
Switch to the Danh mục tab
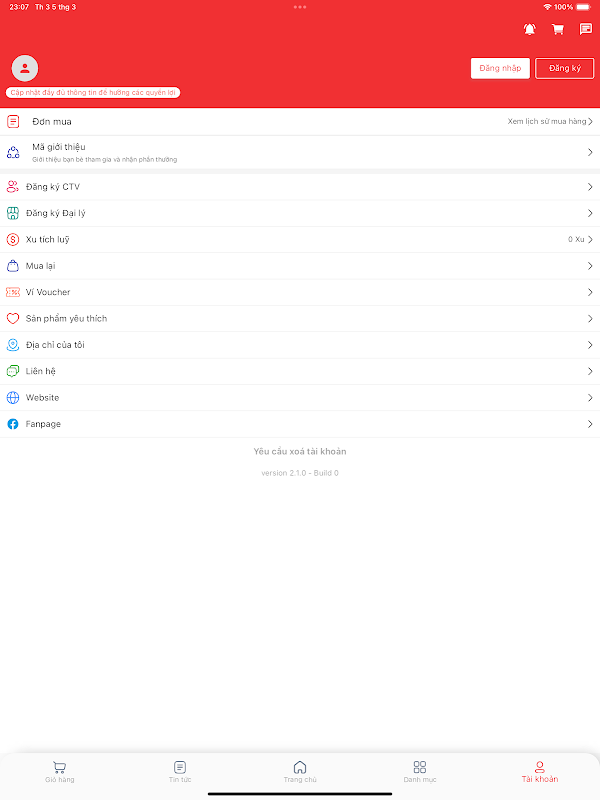(420, 771)
